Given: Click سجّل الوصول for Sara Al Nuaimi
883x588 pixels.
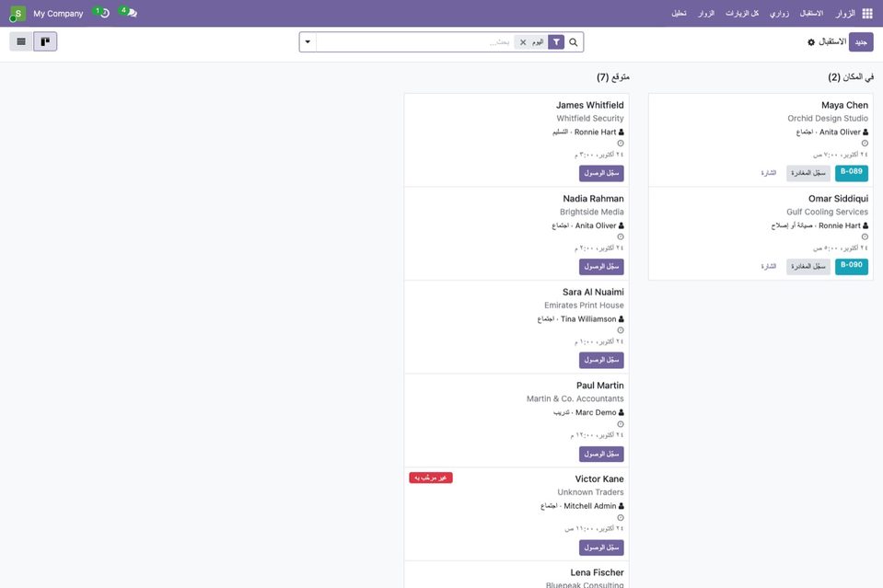Looking at the screenshot, I should coord(601,360).
